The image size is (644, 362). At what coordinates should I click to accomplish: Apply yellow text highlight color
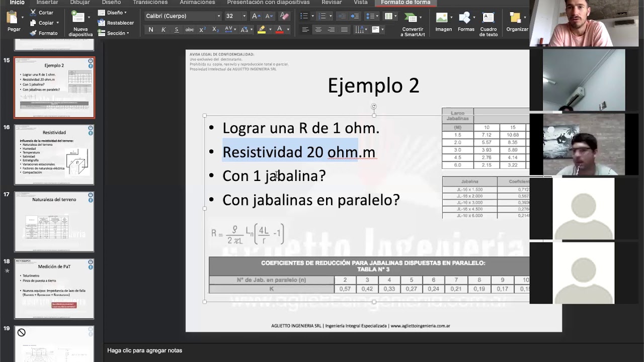tap(262, 30)
